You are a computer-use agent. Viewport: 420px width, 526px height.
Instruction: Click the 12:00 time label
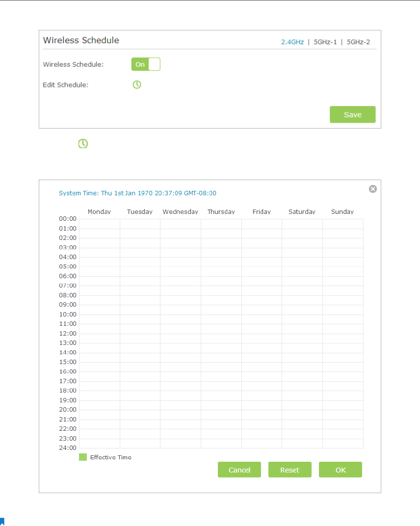[x=68, y=334]
